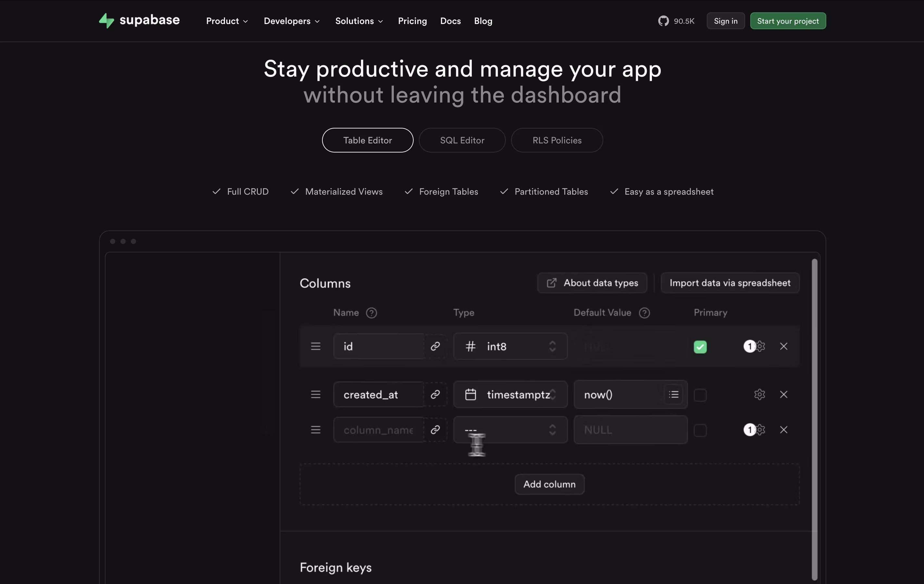Click drag handle of id row

316,346
